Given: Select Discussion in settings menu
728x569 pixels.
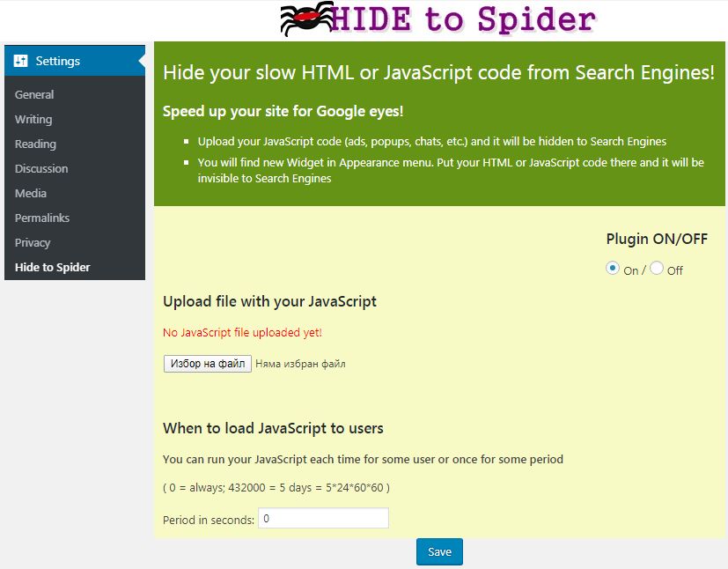Looking at the screenshot, I should pos(41,168).
